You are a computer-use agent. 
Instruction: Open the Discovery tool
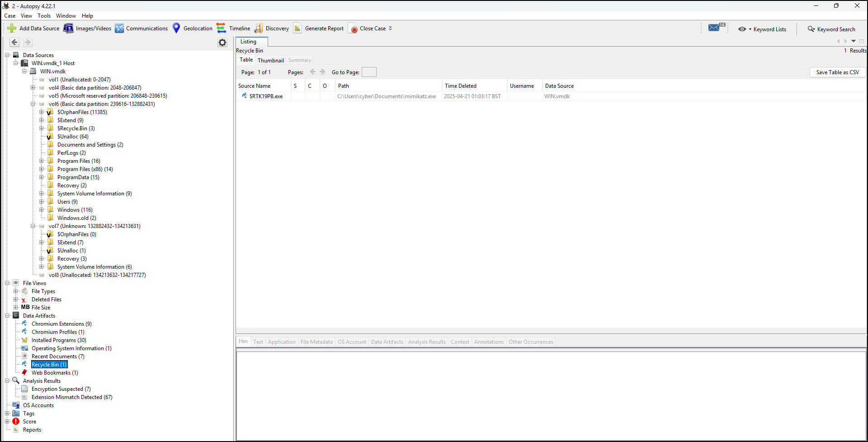272,29
